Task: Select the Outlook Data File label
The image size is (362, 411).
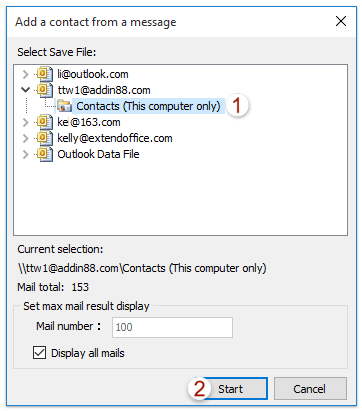Action: tap(98, 154)
